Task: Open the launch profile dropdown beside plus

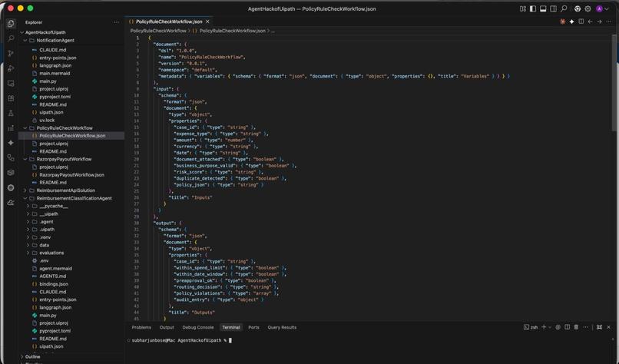Action: pyautogui.click(x=550, y=327)
